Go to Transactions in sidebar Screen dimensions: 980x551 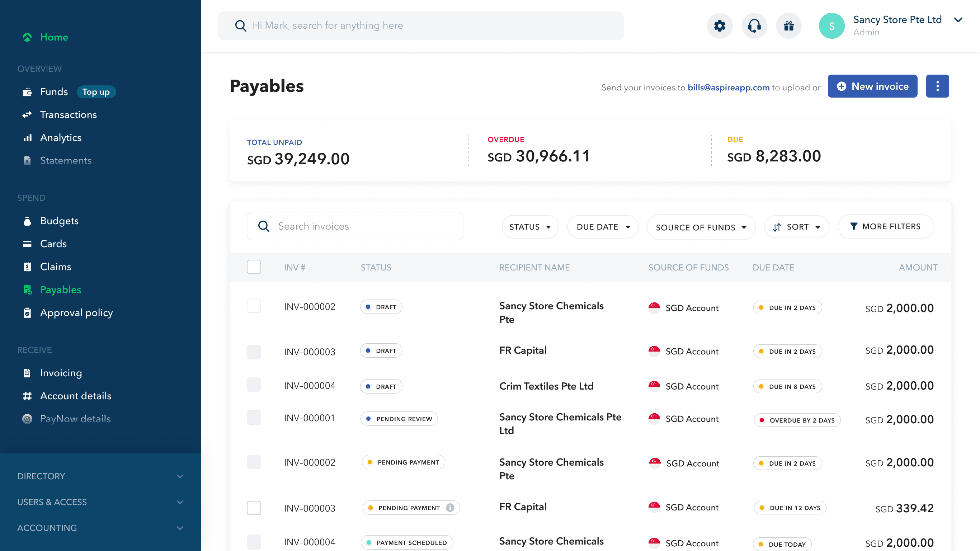[68, 114]
